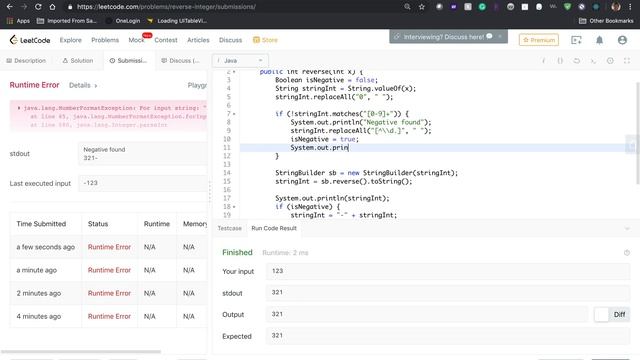Click the horizontal scrollbar under the submissions table
The image size is (640, 360).
click(x=81, y=351)
